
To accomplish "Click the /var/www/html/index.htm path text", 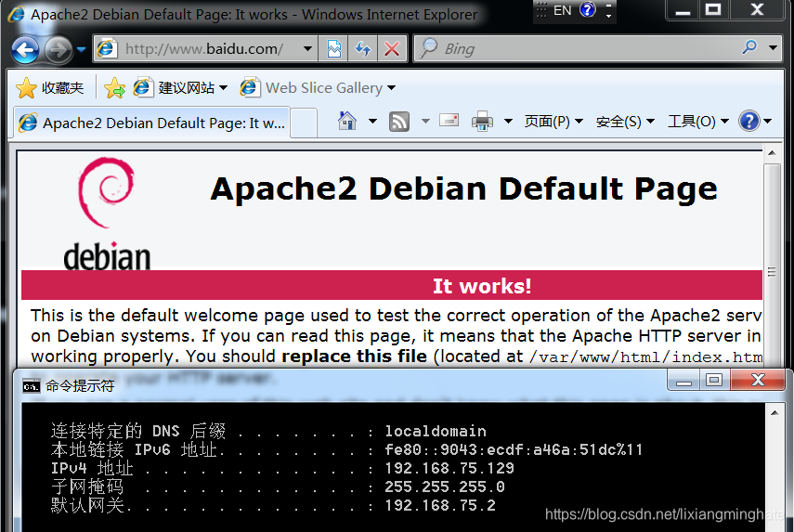I will (x=645, y=357).
